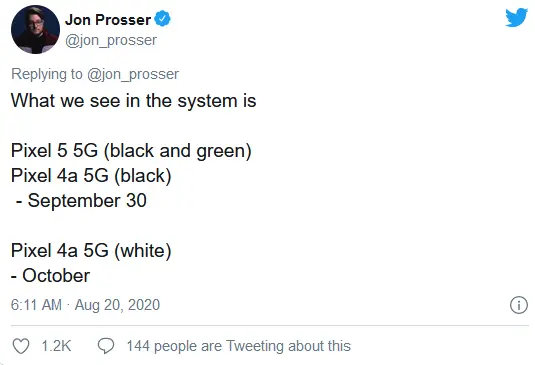
Task: Click the October line of the tweet
Action: click(50, 276)
